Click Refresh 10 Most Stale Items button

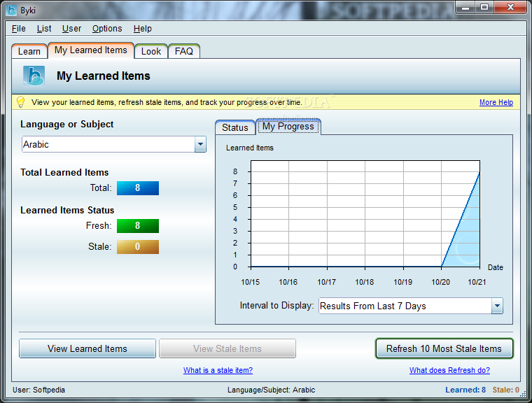tap(444, 348)
